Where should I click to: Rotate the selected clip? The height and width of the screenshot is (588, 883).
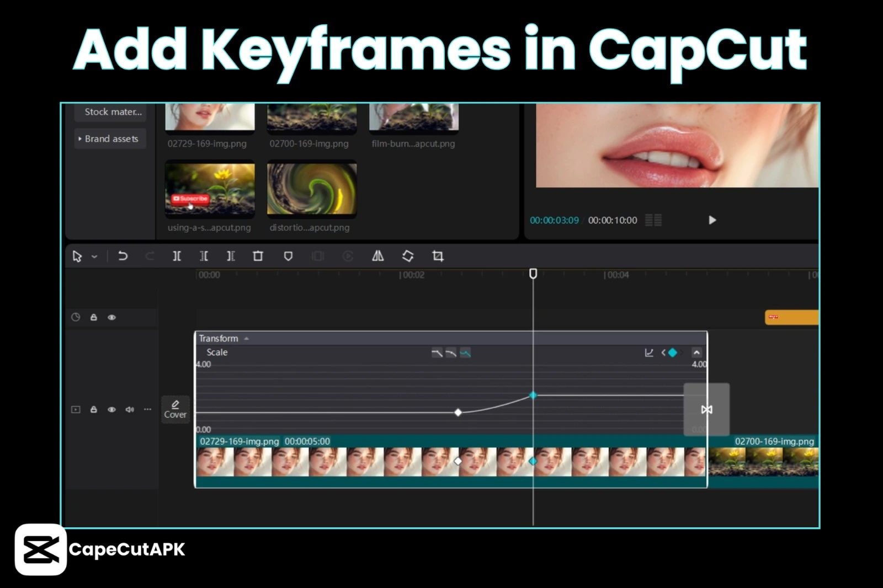(x=408, y=256)
